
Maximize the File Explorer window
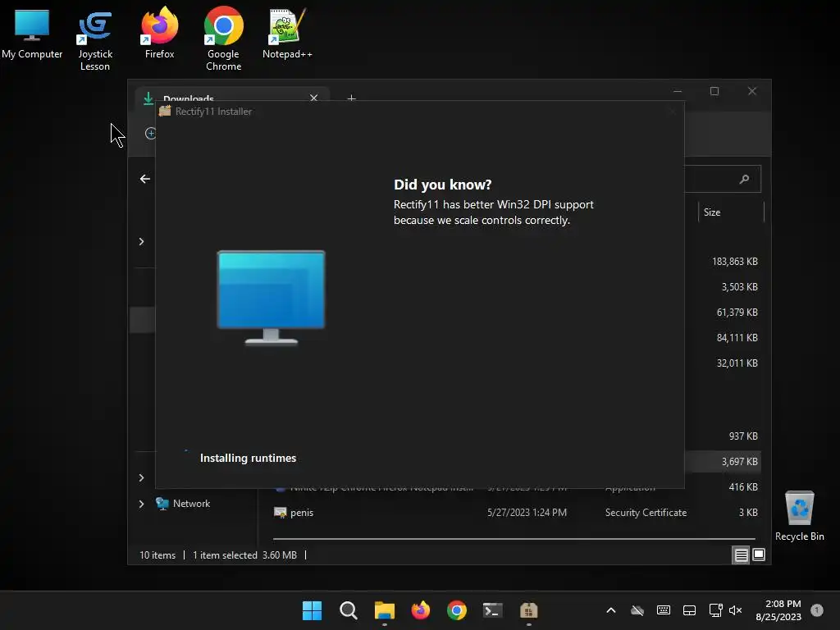[x=714, y=91]
